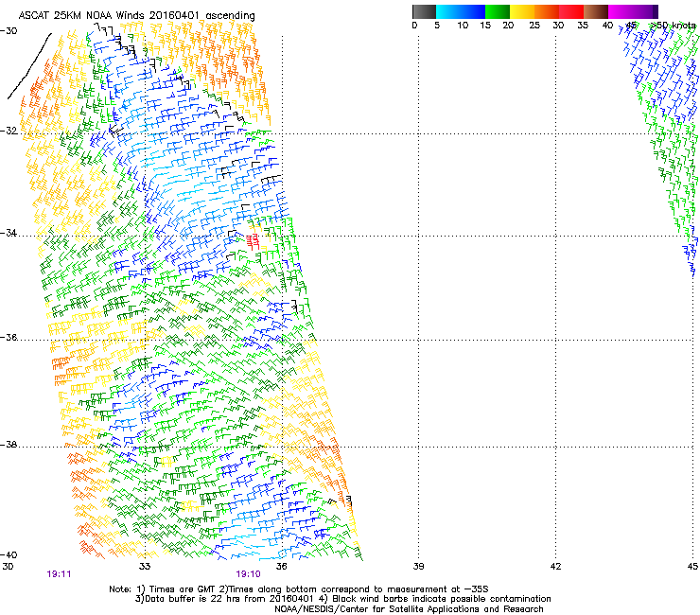The width and height of the screenshot is (700, 615).
Task: Click the '>50 knots' legend label
Action: [x=674, y=26]
